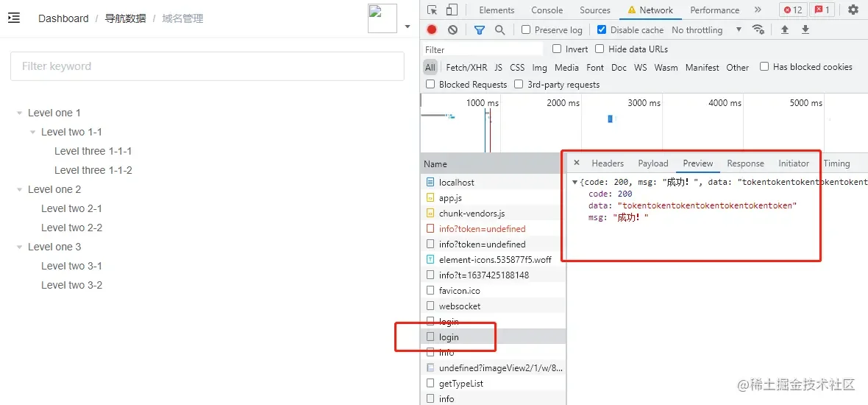Image resolution: width=868 pixels, height=405 pixels.
Task: Click the element inspector select icon
Action: [433, 10]
